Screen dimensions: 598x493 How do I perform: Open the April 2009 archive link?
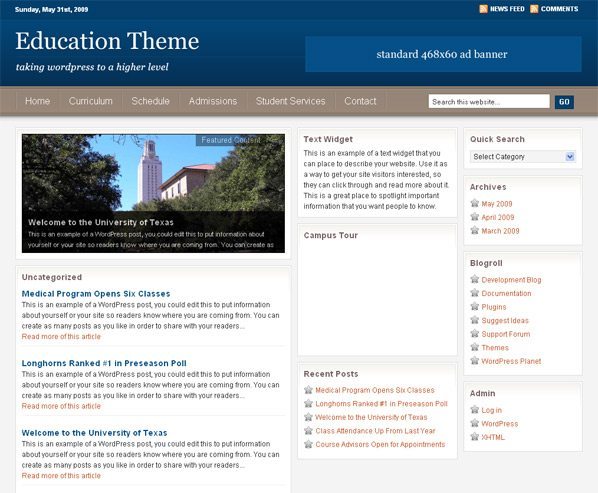(x=498, y=217)
